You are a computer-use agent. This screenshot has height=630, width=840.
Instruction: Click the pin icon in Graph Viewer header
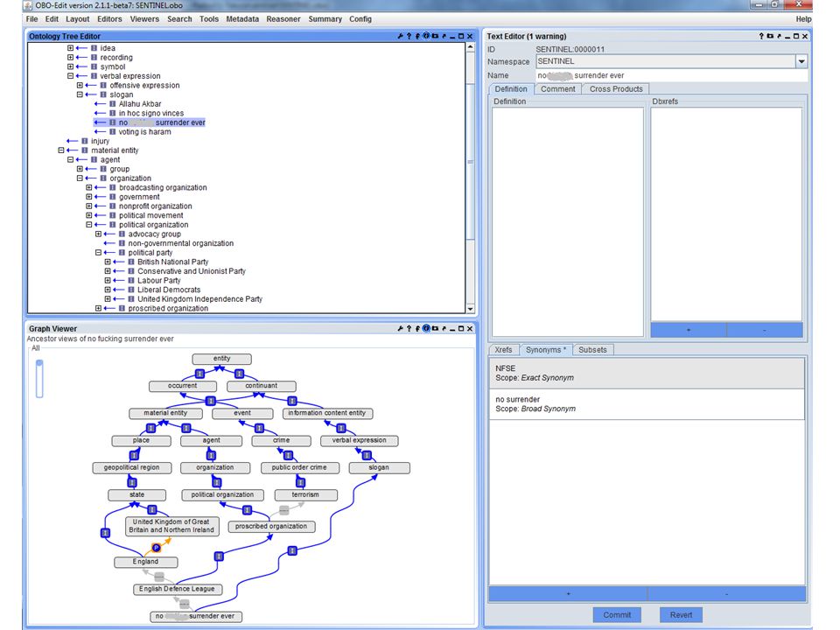[x=417, y=328]
